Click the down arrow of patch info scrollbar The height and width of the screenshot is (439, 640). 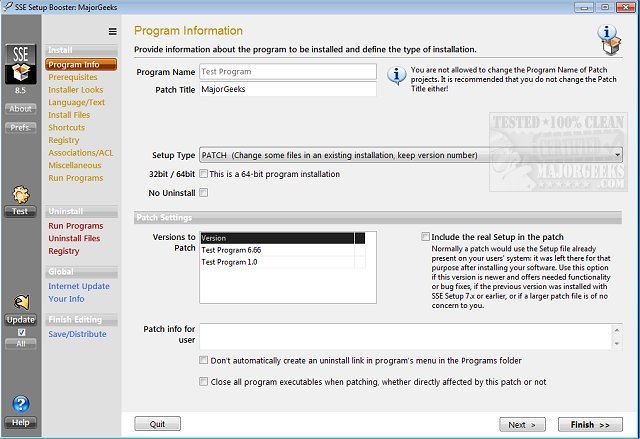coord(617,344)
